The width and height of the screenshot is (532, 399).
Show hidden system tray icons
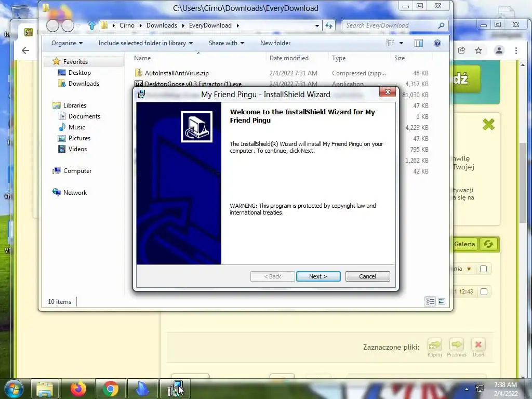coord(467,389)
